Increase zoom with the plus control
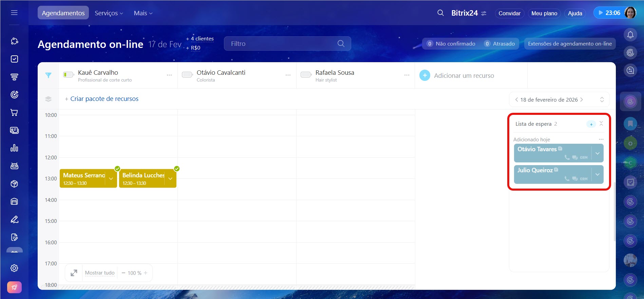644x299 pixels. pos(146,273)
